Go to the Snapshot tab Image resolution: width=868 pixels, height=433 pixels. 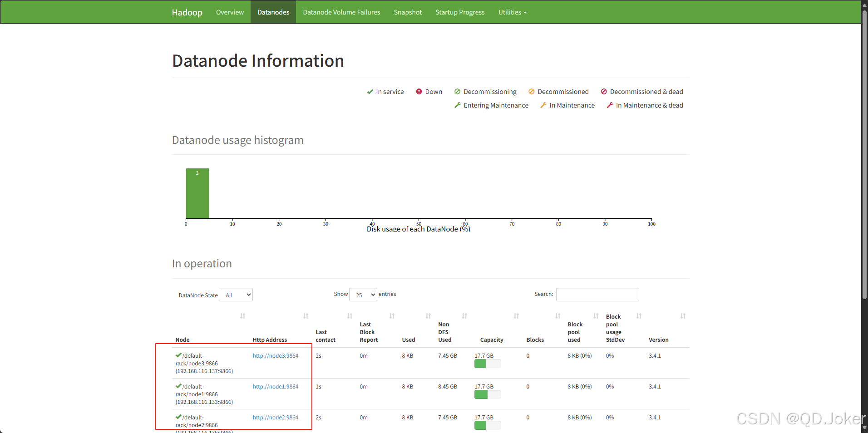tap(408, 12)
